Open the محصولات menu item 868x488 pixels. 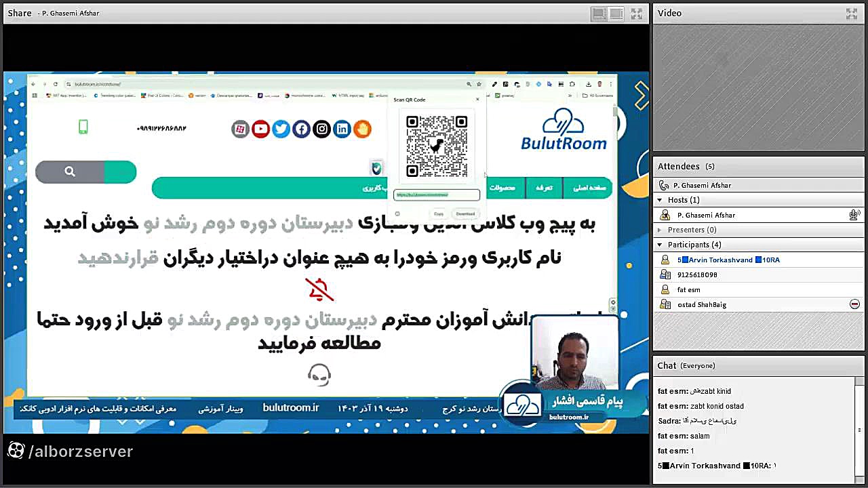coord(502,188)
